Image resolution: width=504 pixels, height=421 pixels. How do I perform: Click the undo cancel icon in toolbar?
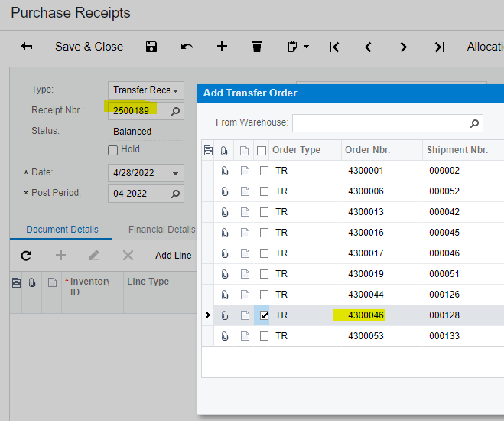tap(187, 47)
